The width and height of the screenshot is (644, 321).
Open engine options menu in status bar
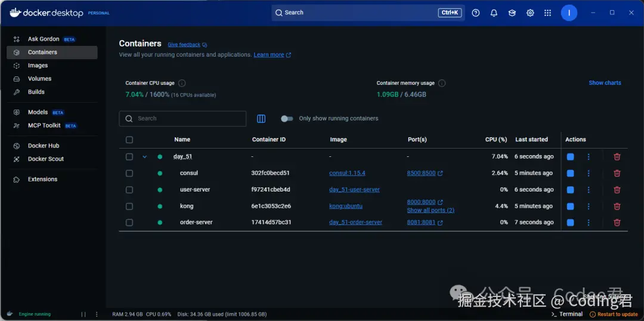[97, 314]
